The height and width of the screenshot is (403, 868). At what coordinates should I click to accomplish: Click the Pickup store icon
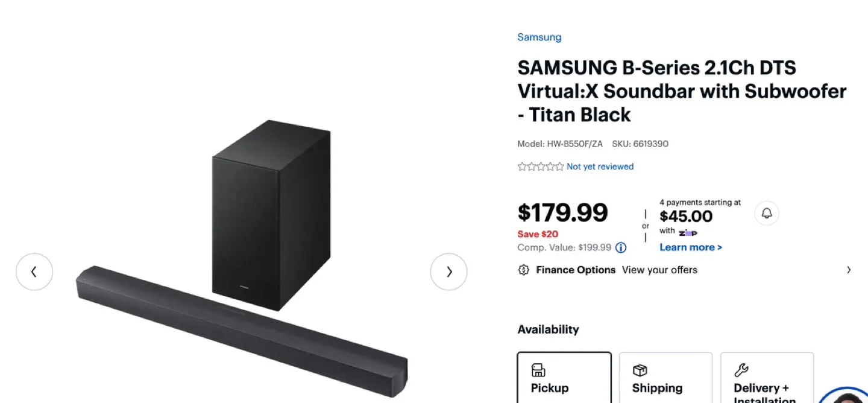(538, 370)
